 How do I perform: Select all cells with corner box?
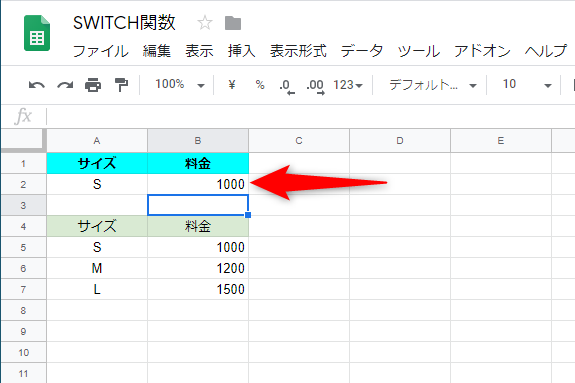pyautogui.click(x=23, y=140)
